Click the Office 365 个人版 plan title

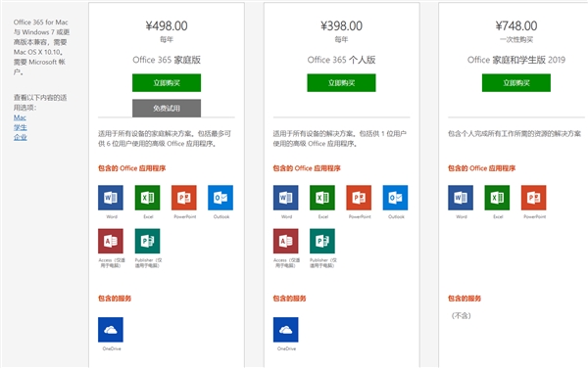tap(341, 60)
